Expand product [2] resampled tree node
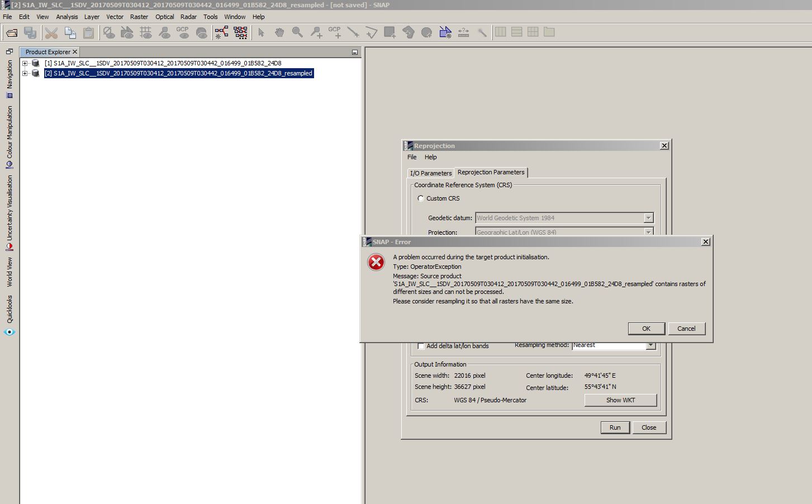812x504 pixels. tap(25, 74)
